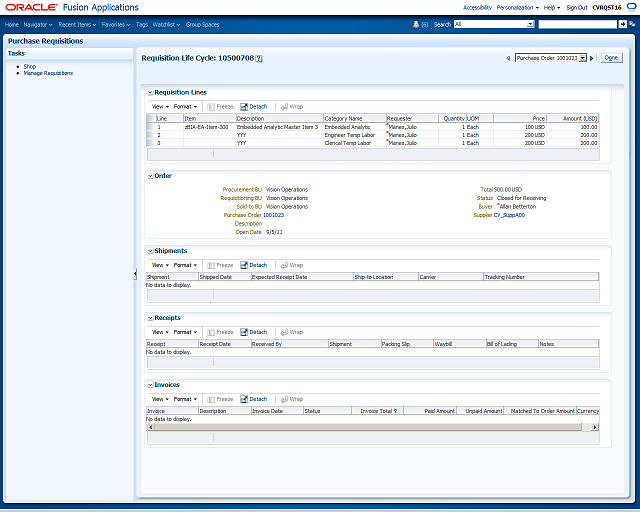Detach the Shipments table
The width and height of the screenshot is (640, 512).
253,265
